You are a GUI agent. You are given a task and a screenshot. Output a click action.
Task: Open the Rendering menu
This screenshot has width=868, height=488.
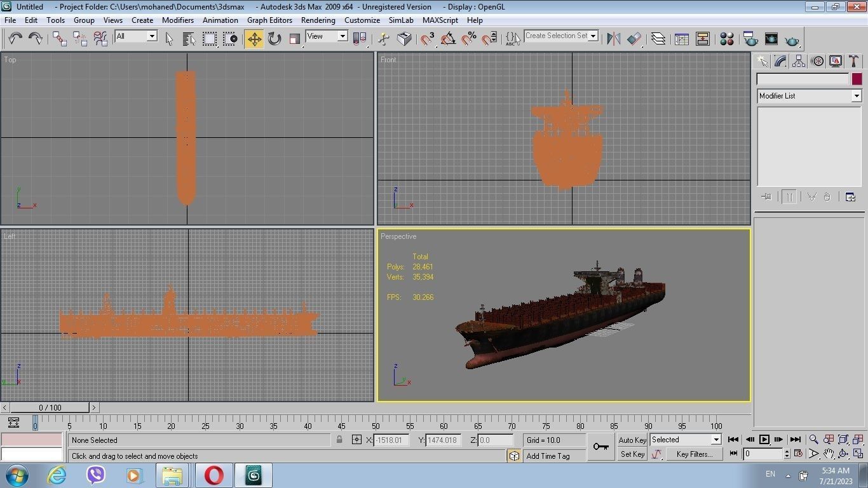(318, 20)
